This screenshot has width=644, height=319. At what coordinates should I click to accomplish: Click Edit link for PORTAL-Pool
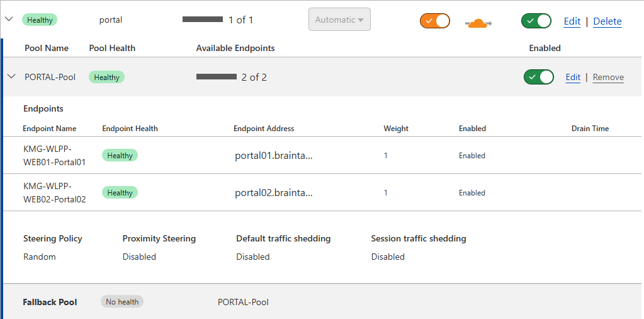(x=573, y=78)
